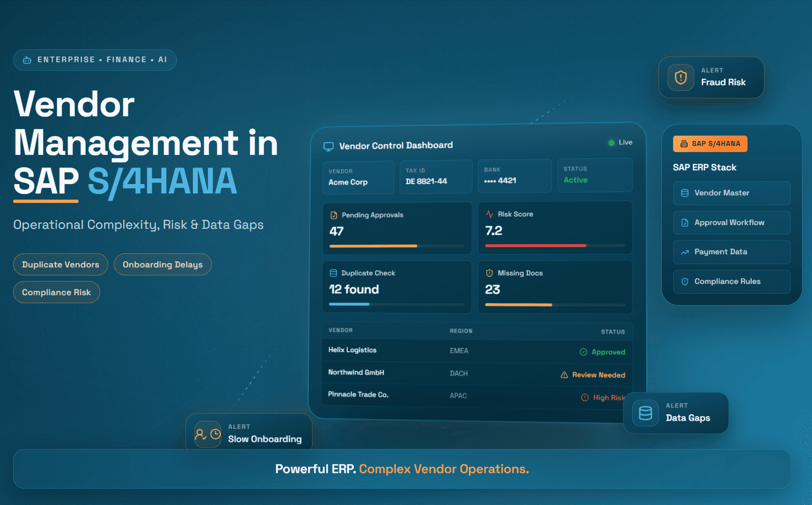Screen dimensions: 812x505
Task: Click the database icon on Data Gaps alert
Action: click(645, 413)
